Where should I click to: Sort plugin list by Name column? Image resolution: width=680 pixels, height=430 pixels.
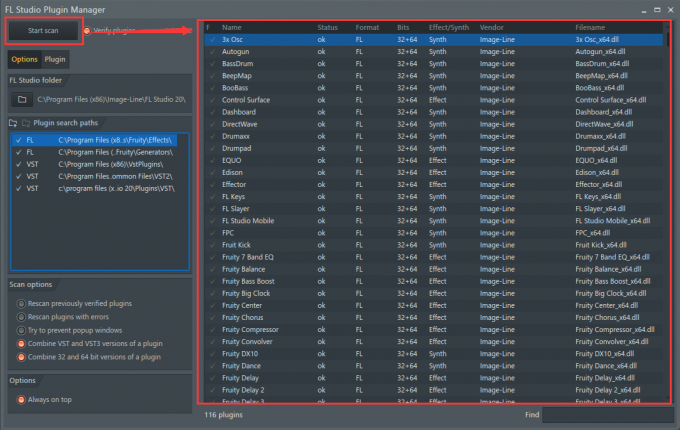tap(232, 27)
